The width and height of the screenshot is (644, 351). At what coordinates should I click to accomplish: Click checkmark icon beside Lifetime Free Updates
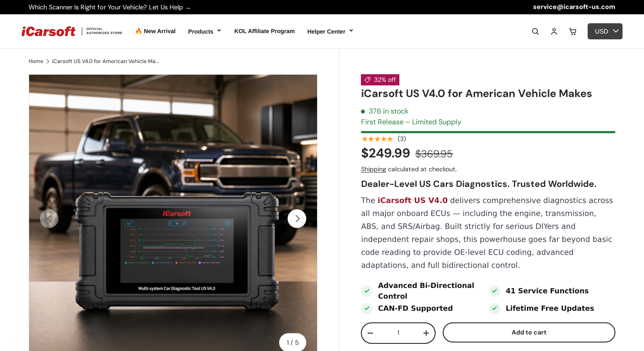point(494,309)
